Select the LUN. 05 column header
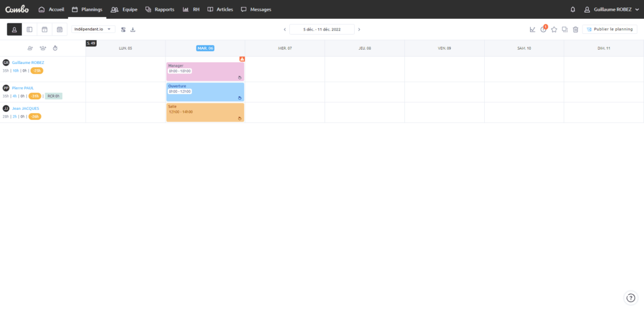The height and width of the screenshot is (311, 644). (125, 48)
